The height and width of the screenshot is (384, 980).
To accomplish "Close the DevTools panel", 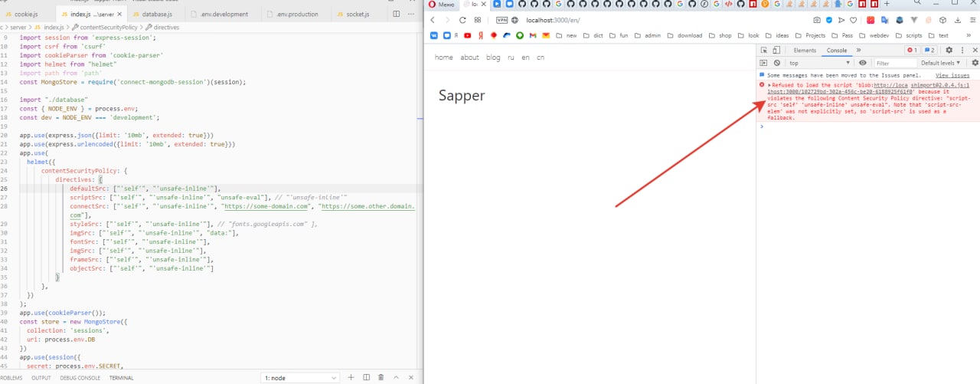I will 974,50.
